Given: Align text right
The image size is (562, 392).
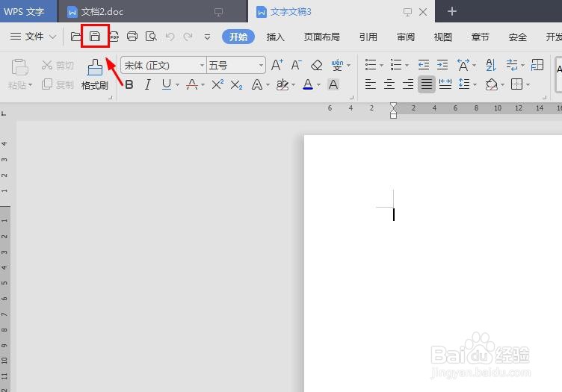Looking at the screenshot, I should [408, 84].
